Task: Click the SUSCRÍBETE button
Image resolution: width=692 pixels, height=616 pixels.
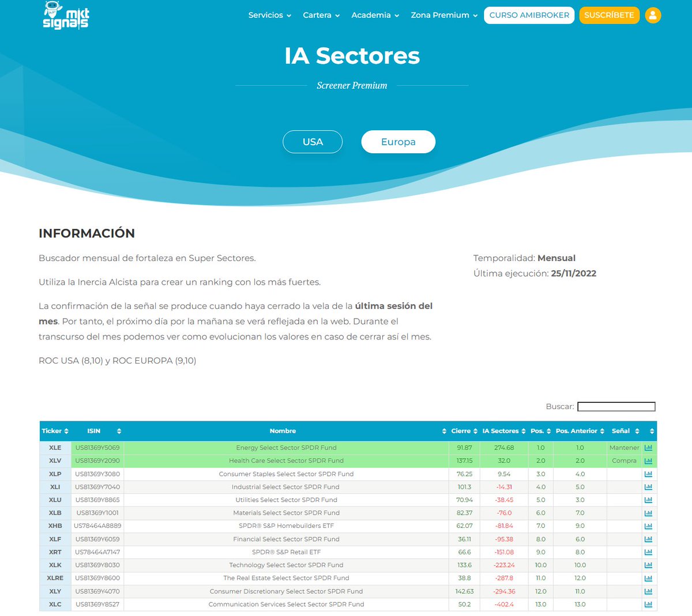Action: point(609,16)
